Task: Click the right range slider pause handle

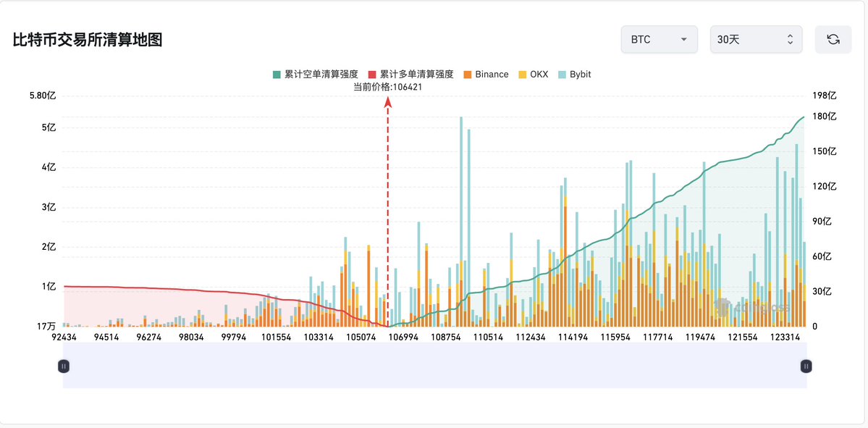Action: (x=806, y=366)
